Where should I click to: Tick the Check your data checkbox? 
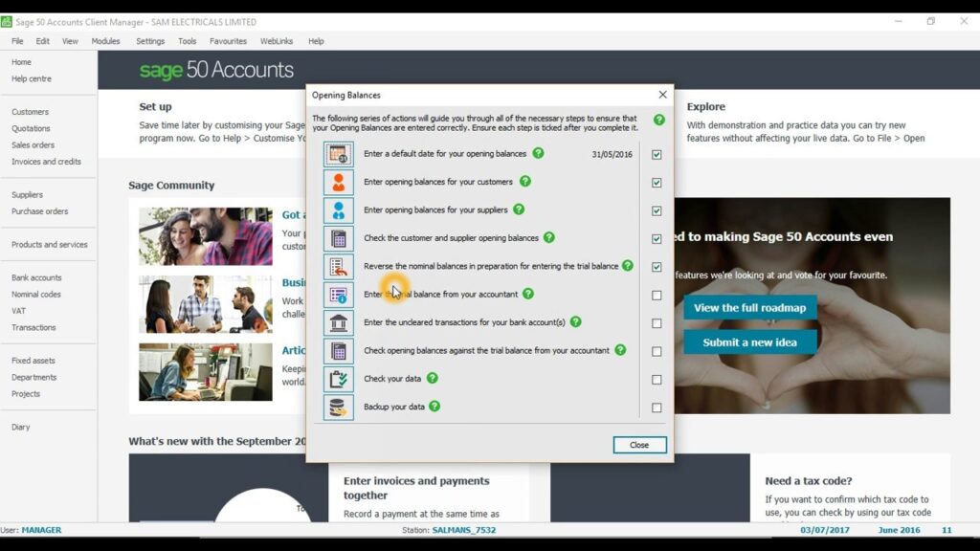pos(657,379)
